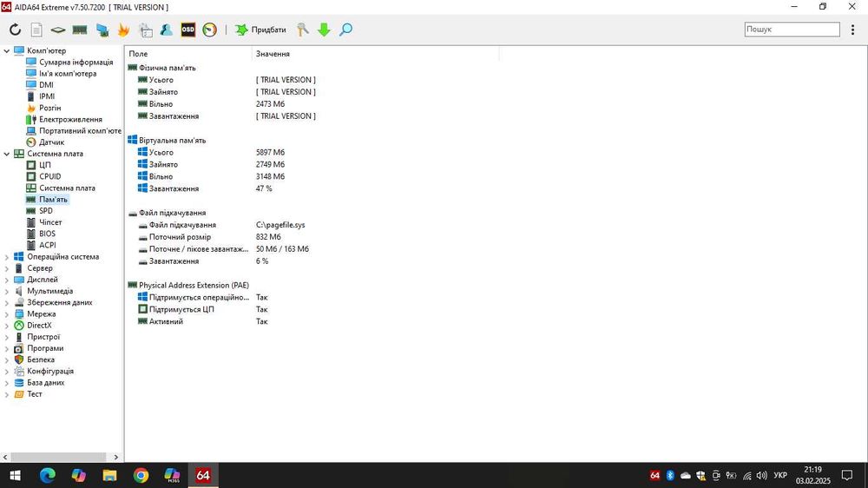Open the monitor diagnostics toolbar icon
Image resolution: width=868 pixels, height=488 pixels.
pos(102,30)
